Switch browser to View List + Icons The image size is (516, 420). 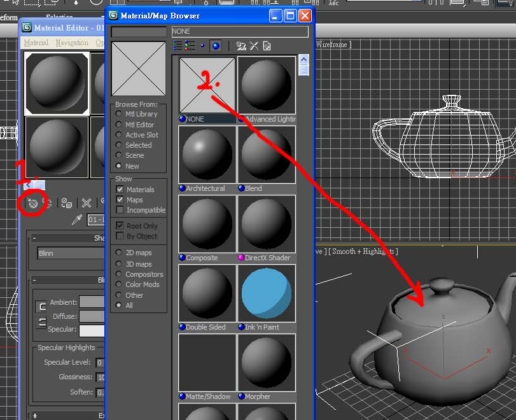click(190, 46)
